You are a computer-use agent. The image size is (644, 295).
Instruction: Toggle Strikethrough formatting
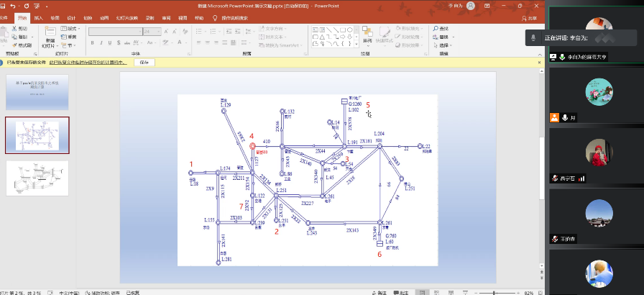tap(127, 42)
